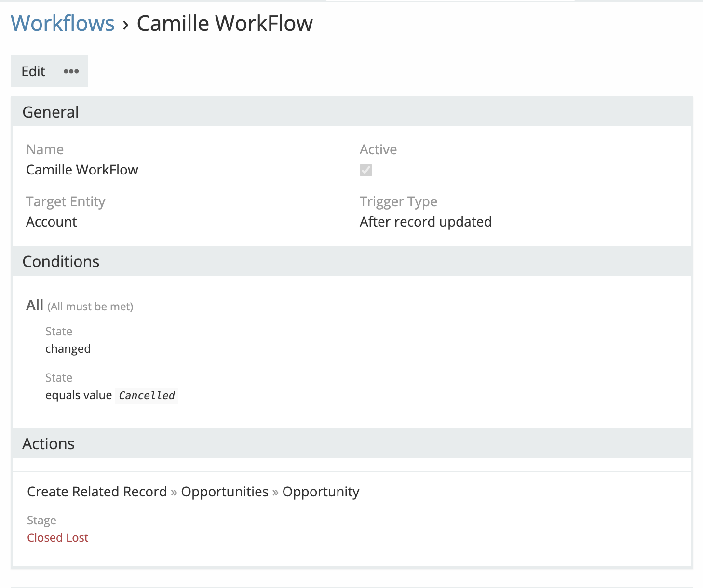Screen dimensions: 703x588
Task: Click the Stage field label
Action: (41, 521)
